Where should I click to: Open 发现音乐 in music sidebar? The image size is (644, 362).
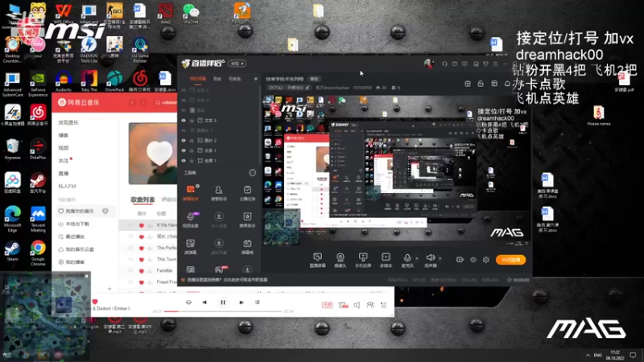coord(68,123)
